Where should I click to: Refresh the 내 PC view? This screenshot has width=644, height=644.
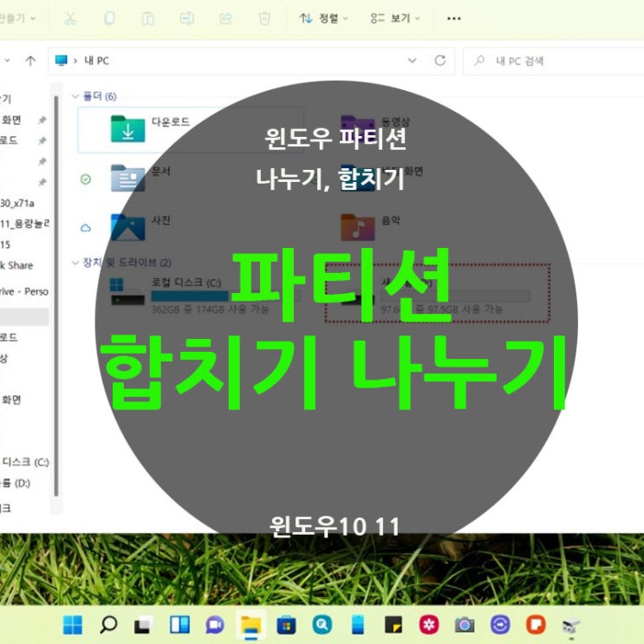pyautogui.click(x=440, y=61)
